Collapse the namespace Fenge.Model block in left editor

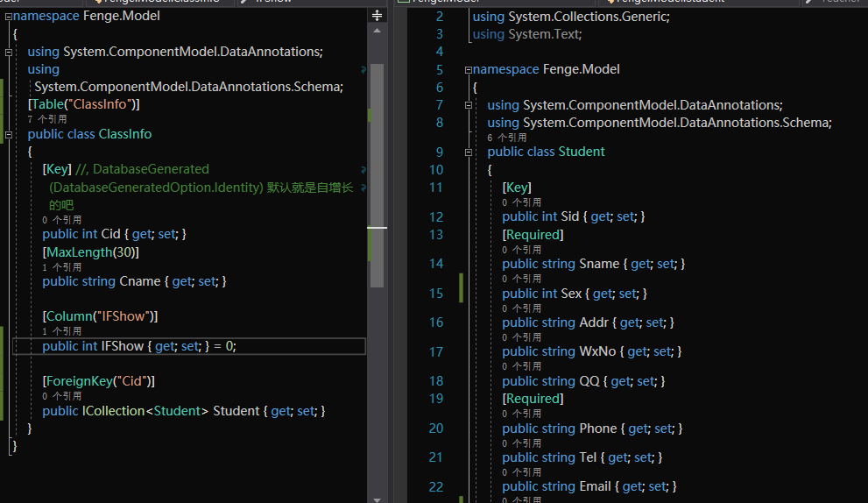tap(8, 16)
